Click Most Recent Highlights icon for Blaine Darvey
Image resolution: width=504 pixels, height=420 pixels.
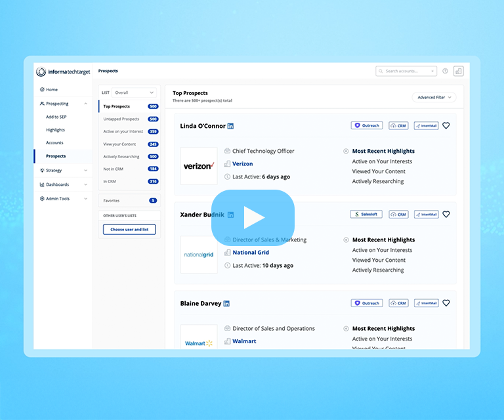(346, 328)
